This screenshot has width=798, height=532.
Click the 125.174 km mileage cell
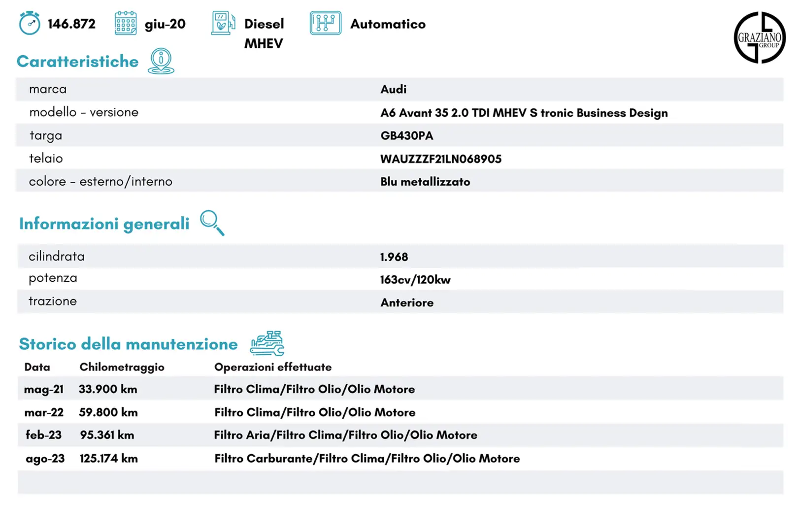point(108,459)
